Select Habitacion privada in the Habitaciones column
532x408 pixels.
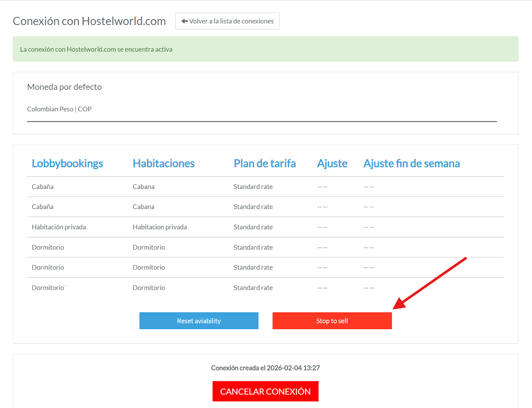[x=160, y=227]
